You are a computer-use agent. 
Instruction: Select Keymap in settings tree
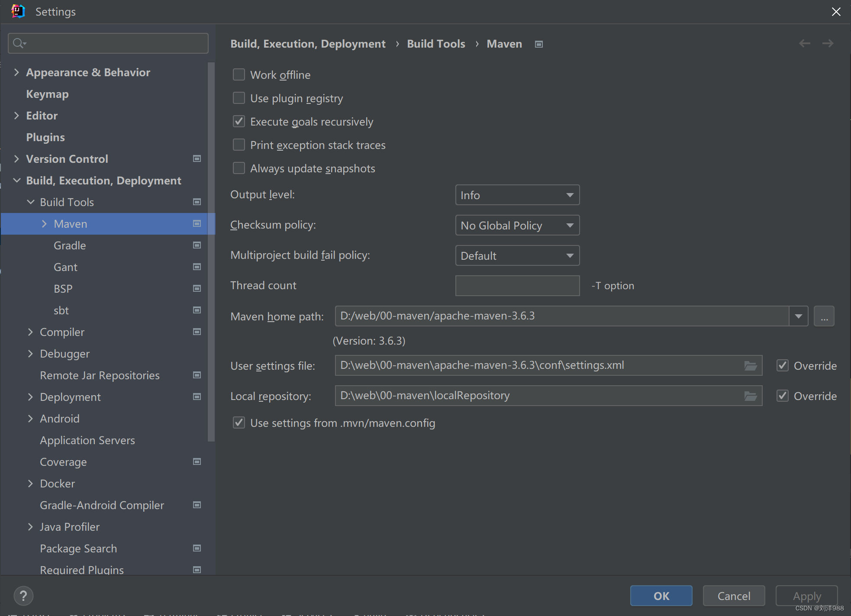point(47,94)
